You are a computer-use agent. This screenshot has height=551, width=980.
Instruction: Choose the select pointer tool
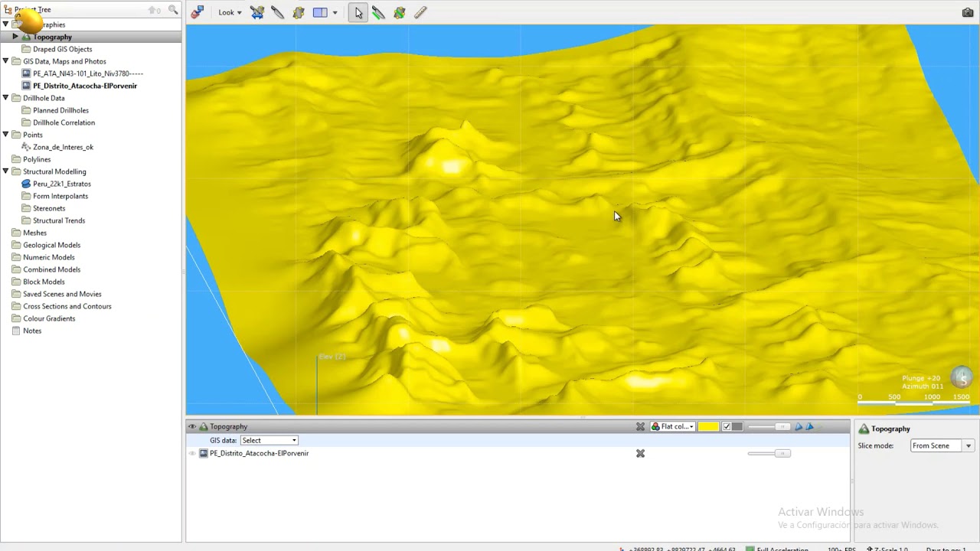[358, 12]
